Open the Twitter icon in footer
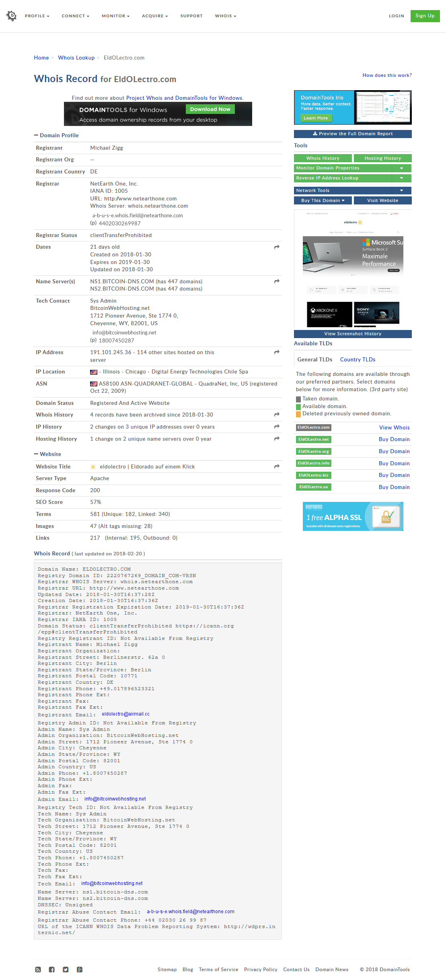This screenshot has width=446, height=980. pos(66,970)
